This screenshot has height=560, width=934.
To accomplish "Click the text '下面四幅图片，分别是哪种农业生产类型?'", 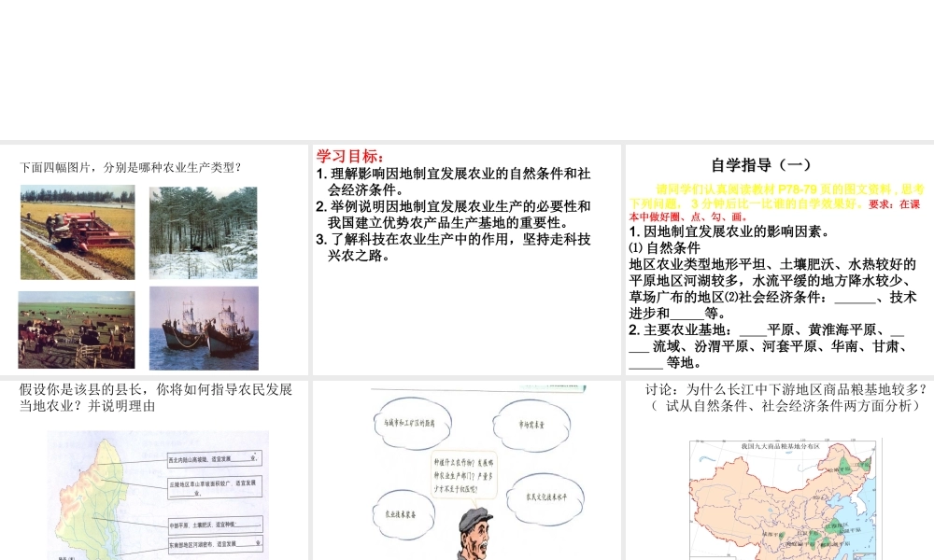I will tap(131, 168).
